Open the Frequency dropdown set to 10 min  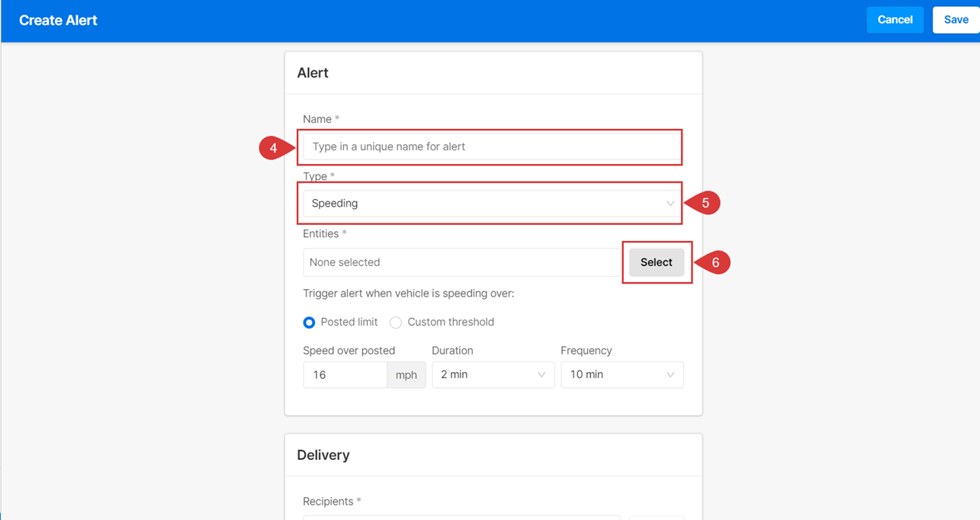[622, 375]
